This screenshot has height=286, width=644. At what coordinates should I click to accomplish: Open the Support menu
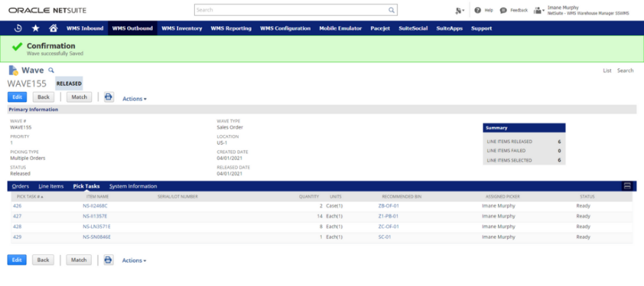tap(481, 28)
